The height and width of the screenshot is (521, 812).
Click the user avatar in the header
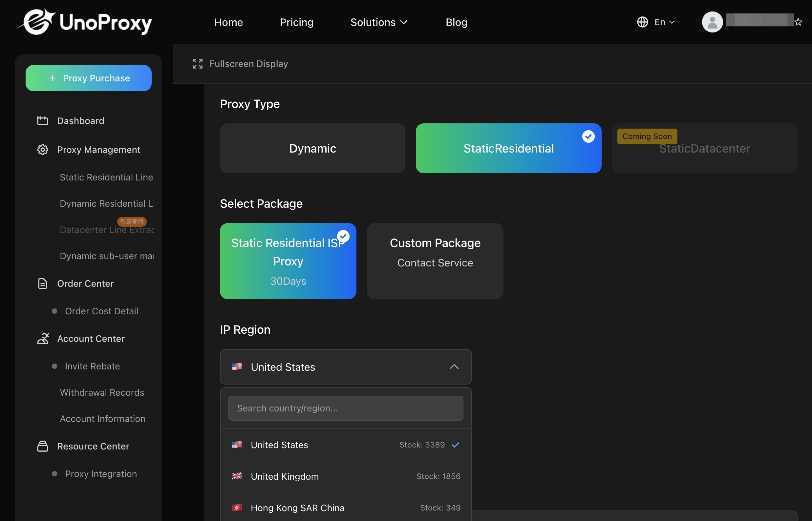[x=712, y=22]
